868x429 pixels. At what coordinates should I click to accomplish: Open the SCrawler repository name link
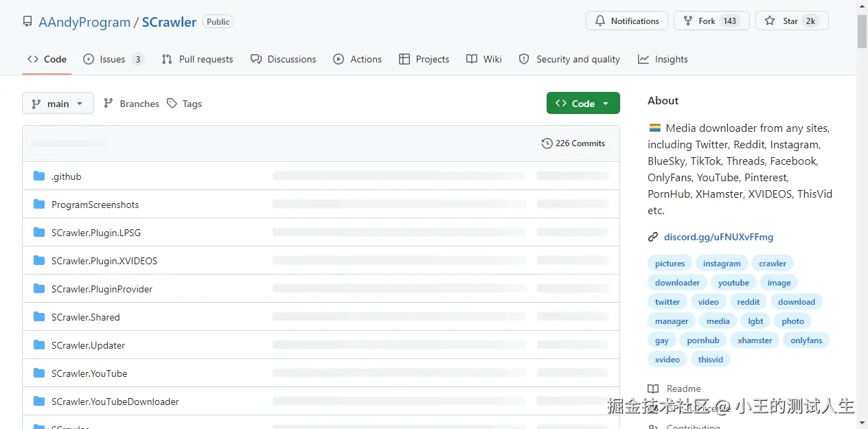coord(169,22)
